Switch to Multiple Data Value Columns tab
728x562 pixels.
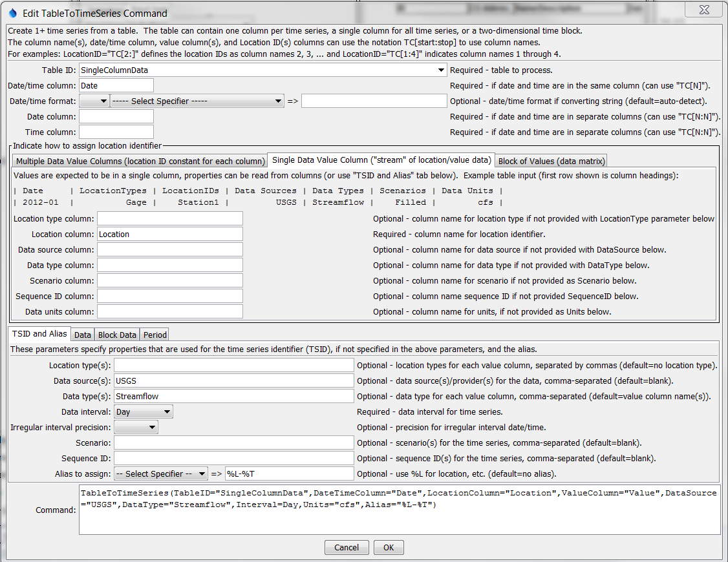tap(140, 161)
